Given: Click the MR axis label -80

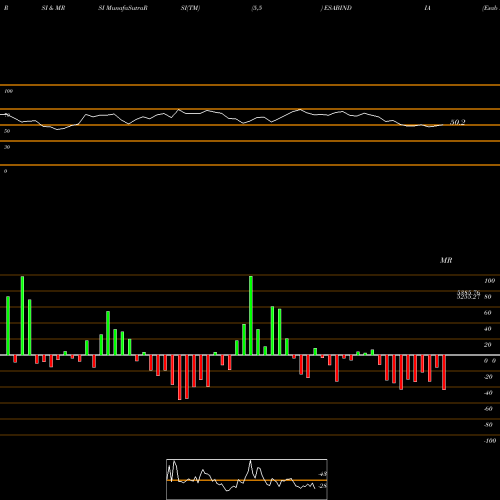Looking at the screenshot, I should click(x=488, y=425).
